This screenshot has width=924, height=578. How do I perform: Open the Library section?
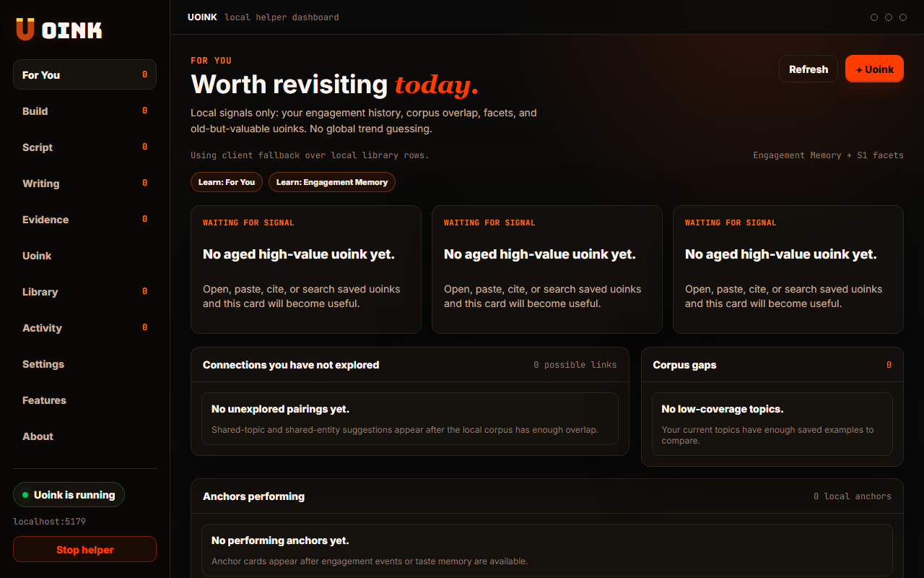click(84, 291)
